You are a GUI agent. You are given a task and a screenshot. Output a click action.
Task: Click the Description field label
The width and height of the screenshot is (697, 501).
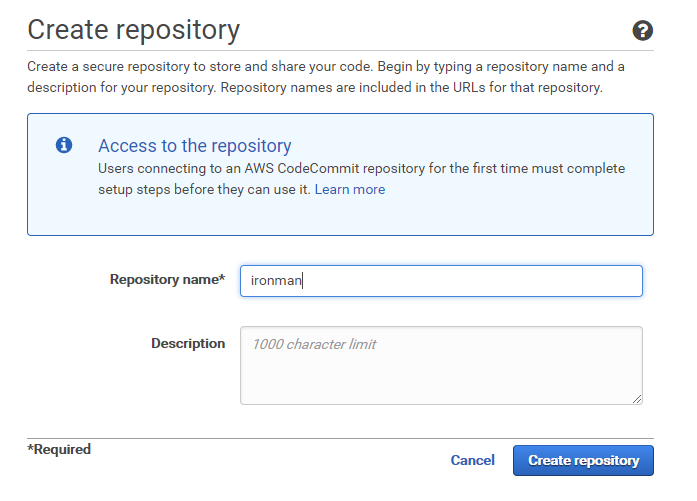pyautogui.click(x=188, y=343)
